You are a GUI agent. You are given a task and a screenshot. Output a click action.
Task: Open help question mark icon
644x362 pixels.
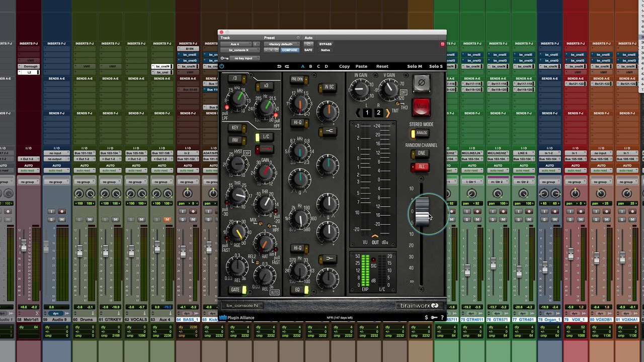(x=442, y=317)
